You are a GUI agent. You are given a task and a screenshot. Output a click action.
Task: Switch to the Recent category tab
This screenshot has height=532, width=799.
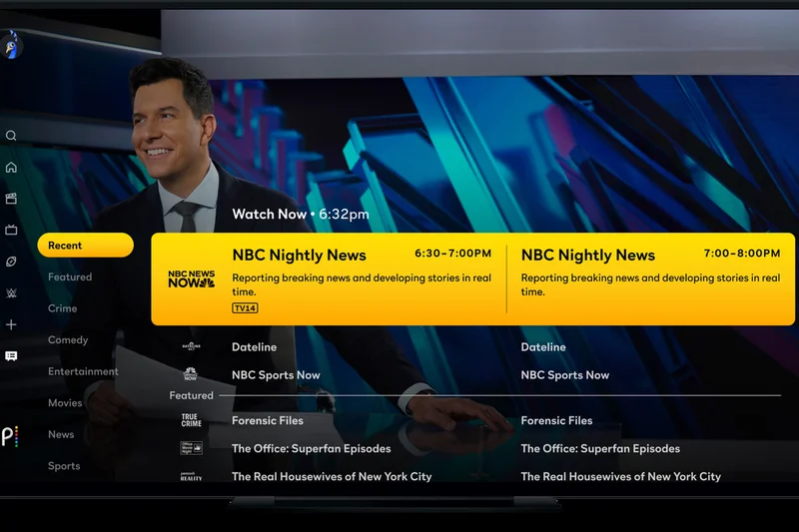(x=85, y=246)
